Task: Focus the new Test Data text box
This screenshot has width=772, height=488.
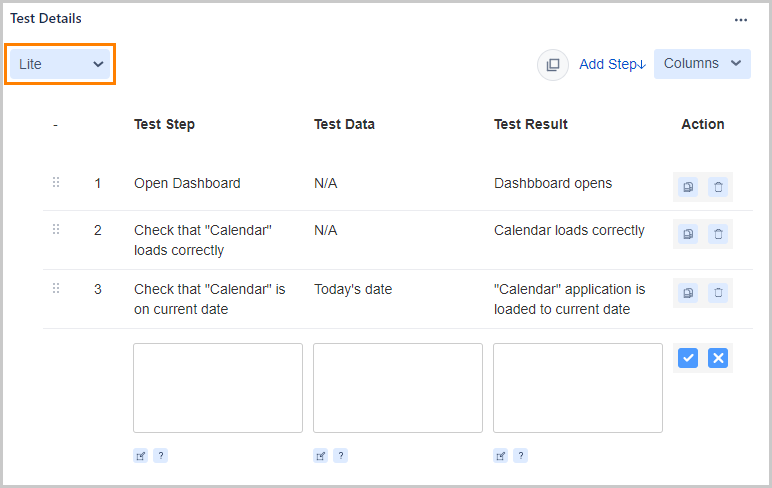Action: (398, 388)
